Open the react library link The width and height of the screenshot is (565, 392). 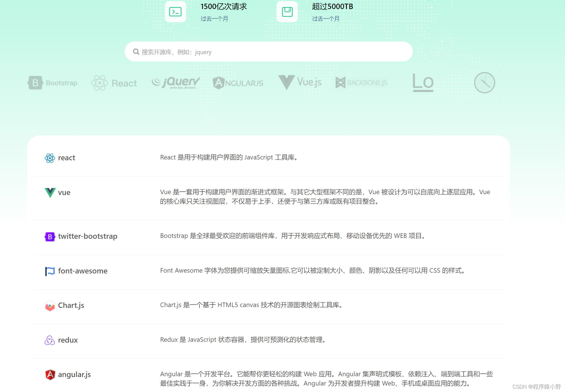pyautogui.click(x=67, y=158)
